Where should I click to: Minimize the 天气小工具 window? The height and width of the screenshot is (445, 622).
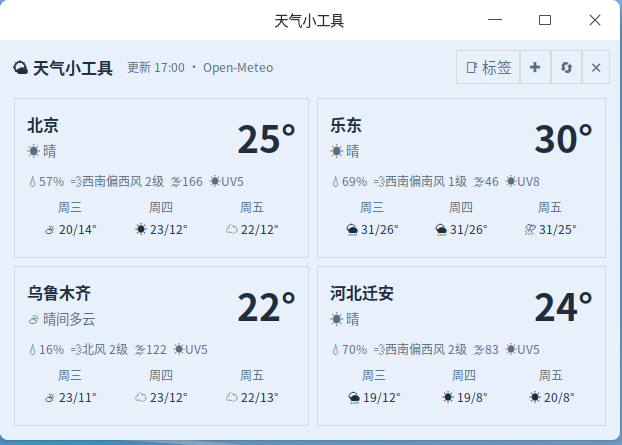pyautogui.click(x=495, y=20)
